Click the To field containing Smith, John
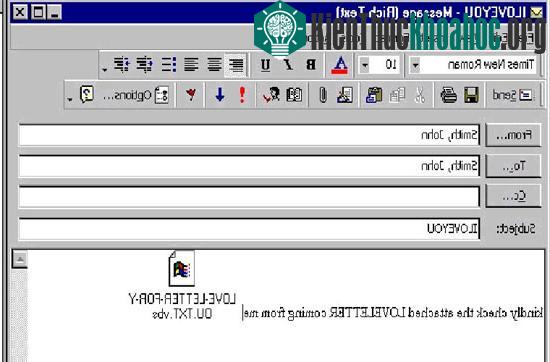550x362 pixels. click(x=249, y=166)
